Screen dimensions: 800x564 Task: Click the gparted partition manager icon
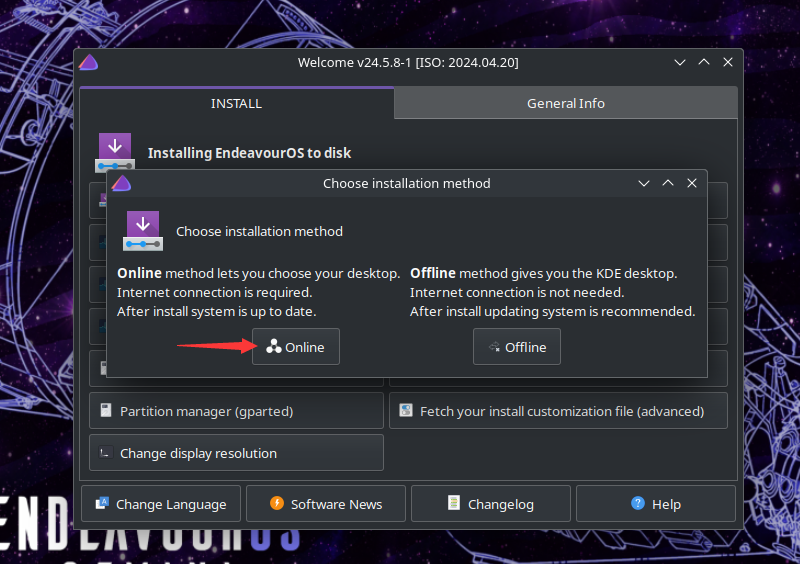[x=106, y=410]
